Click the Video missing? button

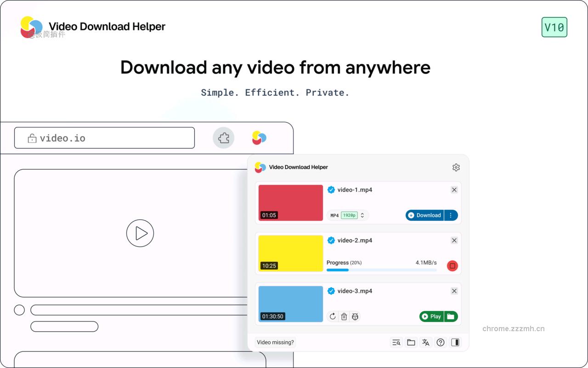point(275,342)
